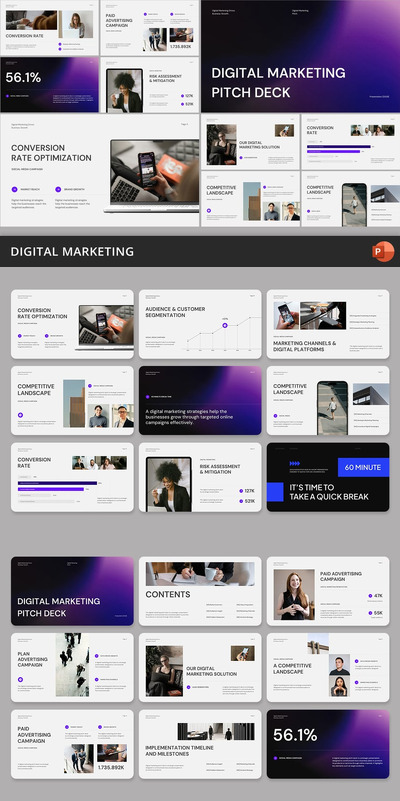
Task: Click the blue square on the quick break slide
Action: coord(275,491)
